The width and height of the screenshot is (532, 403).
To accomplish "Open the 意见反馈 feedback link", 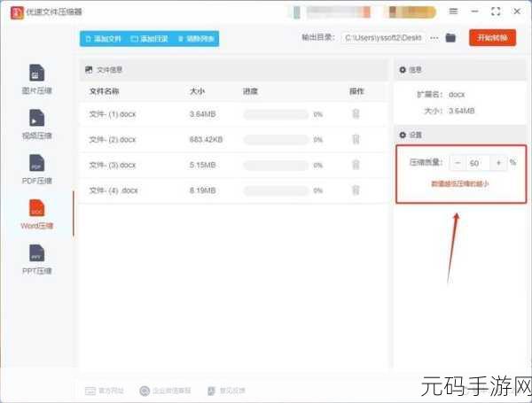I will 226,391.
